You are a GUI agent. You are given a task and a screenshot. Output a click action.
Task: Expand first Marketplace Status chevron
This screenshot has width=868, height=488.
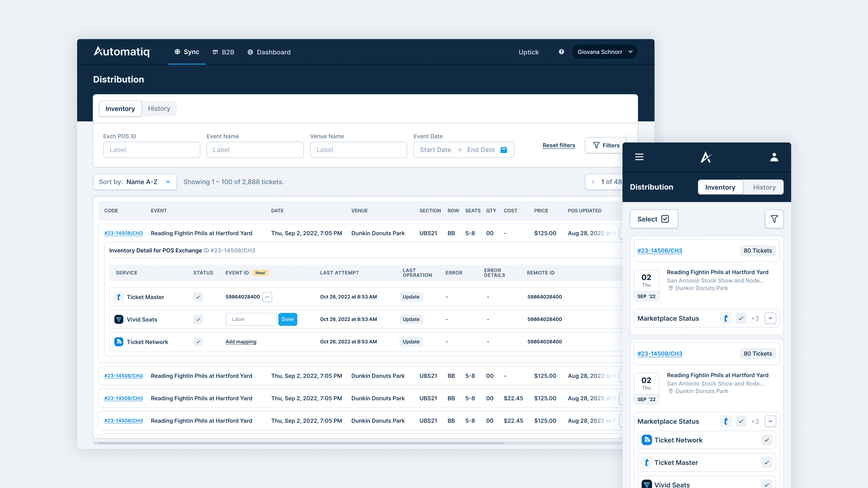[x=770, y=318]
